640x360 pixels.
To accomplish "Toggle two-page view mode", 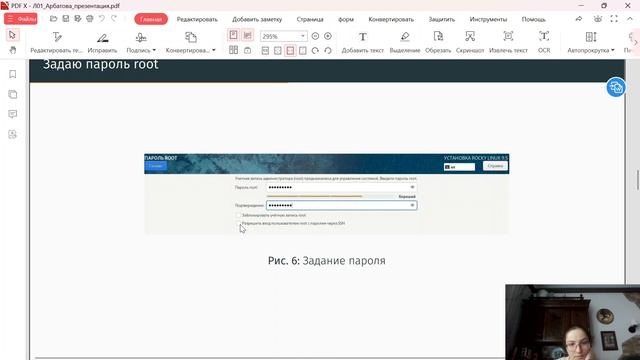I will [233, 50].
